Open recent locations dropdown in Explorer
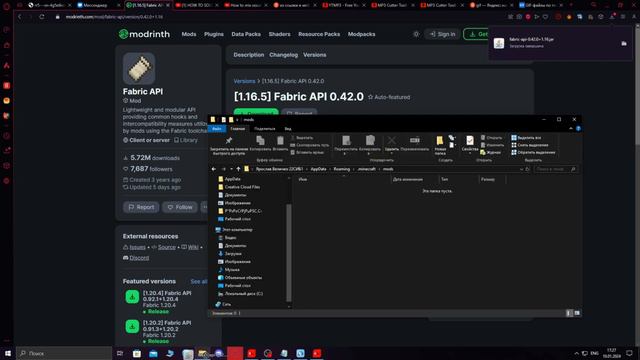Viewport: 640px width, 360px height. 231,169
